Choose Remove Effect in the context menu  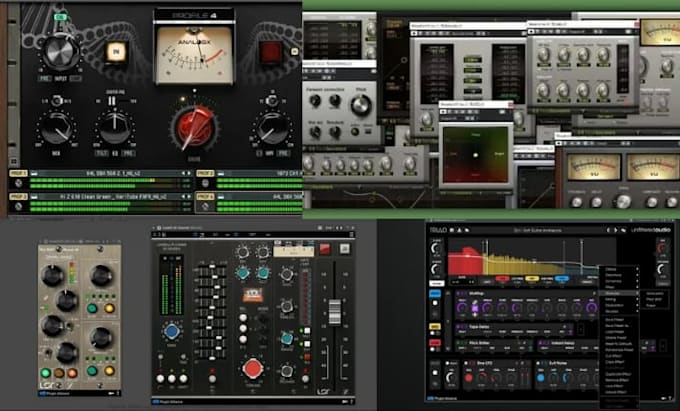[x=618, y=380]
